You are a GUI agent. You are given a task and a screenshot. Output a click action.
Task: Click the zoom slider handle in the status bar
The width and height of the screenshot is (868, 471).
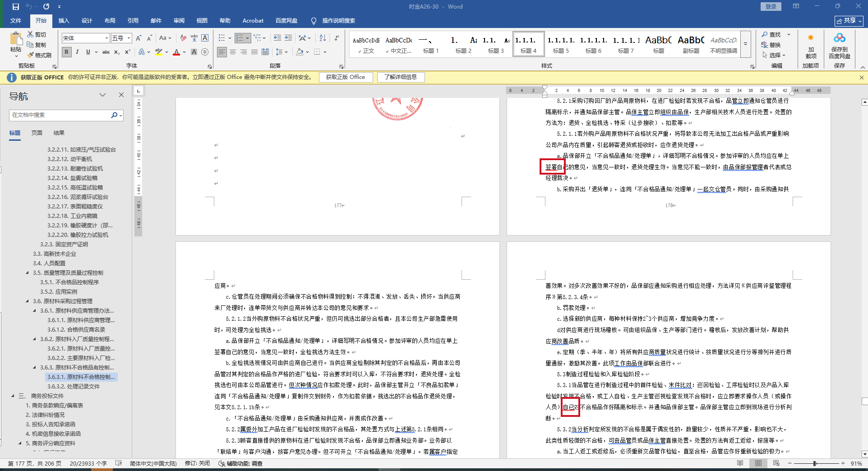[815, 463]
